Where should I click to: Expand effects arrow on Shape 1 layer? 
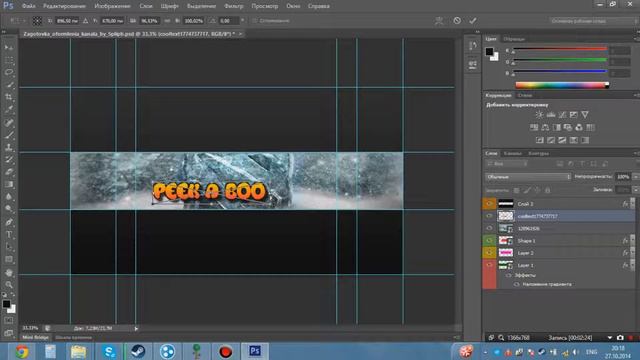[633, 240]
